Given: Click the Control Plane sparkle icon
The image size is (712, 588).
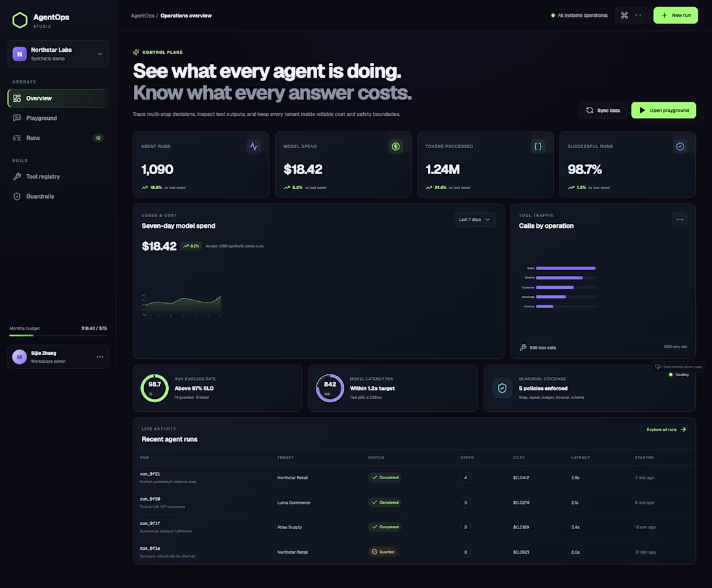Looking at the screenshot, I should (136, 52).
